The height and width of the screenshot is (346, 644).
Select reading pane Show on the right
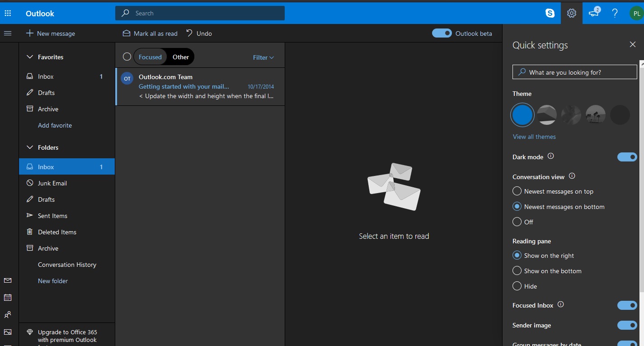point(517,256)
